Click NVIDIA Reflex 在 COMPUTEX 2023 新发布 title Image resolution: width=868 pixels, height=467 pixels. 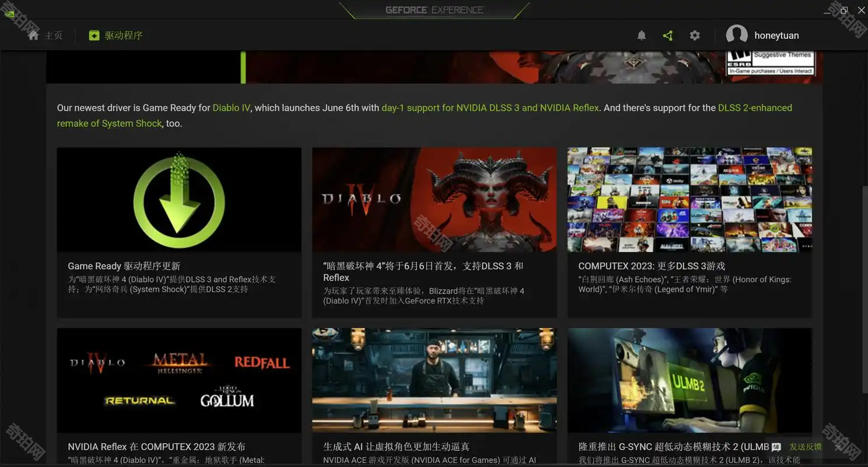pyautogui.click(x=156, y=447)
